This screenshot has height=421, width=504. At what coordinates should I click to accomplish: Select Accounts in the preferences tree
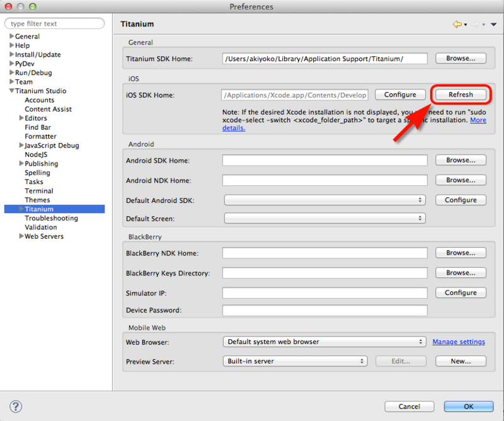coord(40,100)
